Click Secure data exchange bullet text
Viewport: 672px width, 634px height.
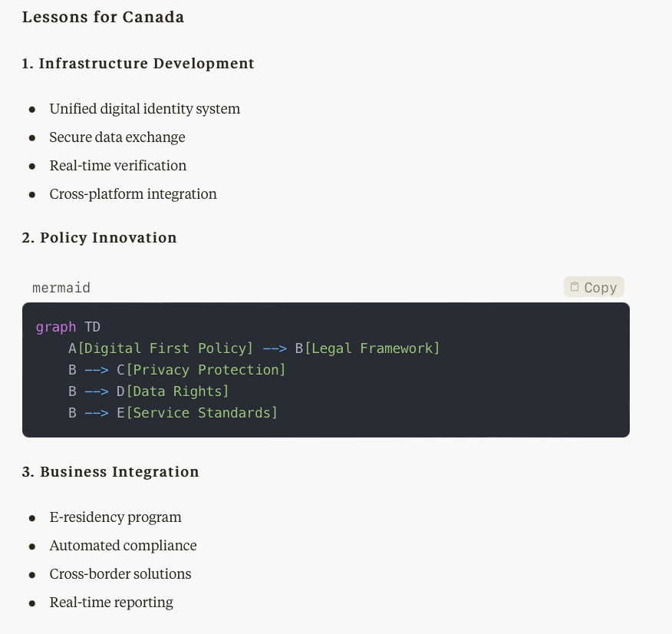point(117,137)
